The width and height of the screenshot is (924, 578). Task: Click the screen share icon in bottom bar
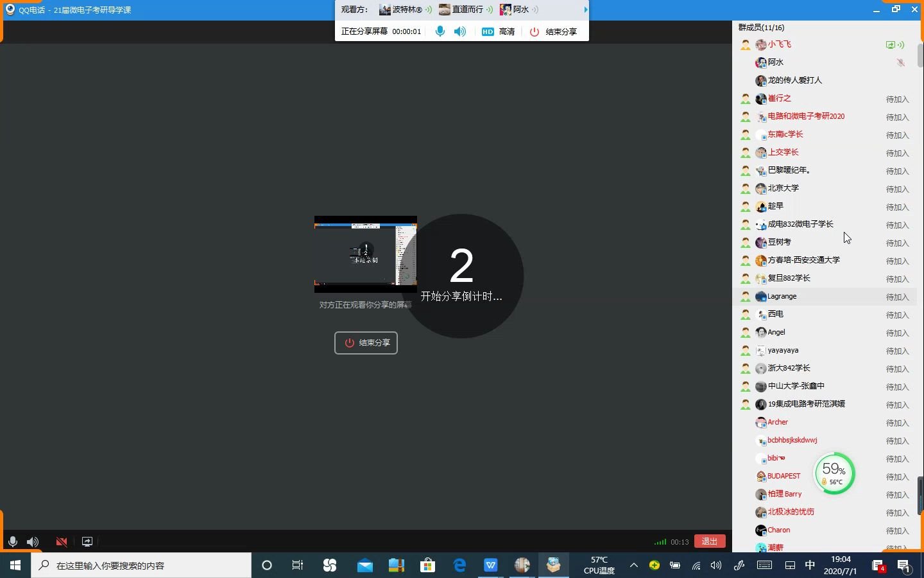[87, 541]
